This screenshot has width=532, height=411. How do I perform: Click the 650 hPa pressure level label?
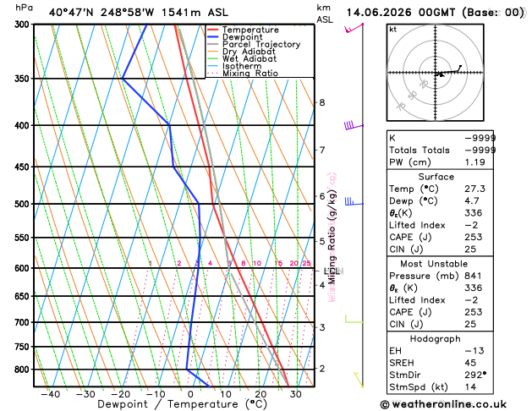coord(24,296)
